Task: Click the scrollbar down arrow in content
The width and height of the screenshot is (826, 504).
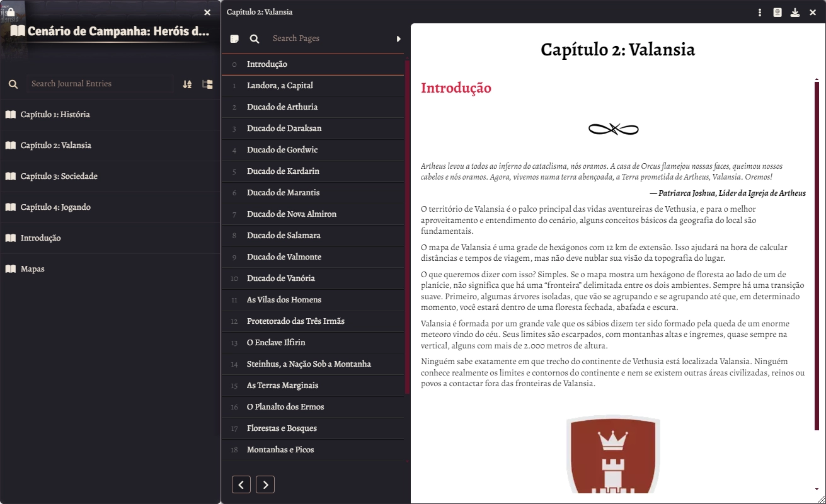Action: pos(817,489)
